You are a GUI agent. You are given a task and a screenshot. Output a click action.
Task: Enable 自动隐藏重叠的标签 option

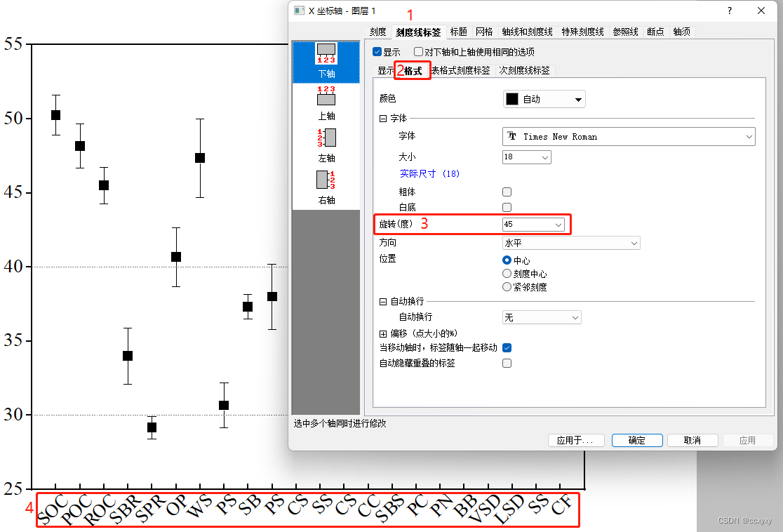tap(507, 363)
